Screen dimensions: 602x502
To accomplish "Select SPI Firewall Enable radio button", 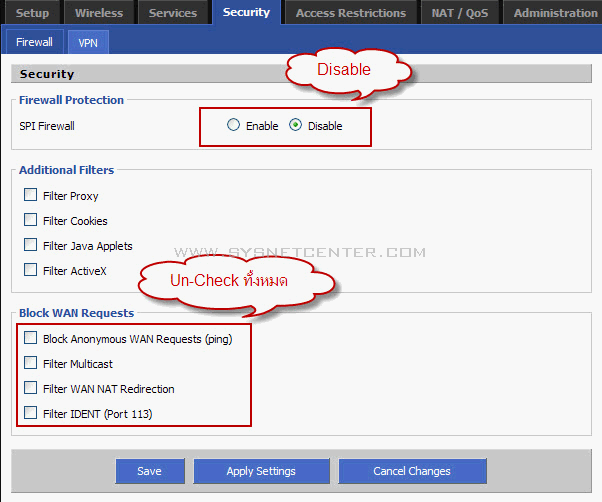I will (233, 125).
